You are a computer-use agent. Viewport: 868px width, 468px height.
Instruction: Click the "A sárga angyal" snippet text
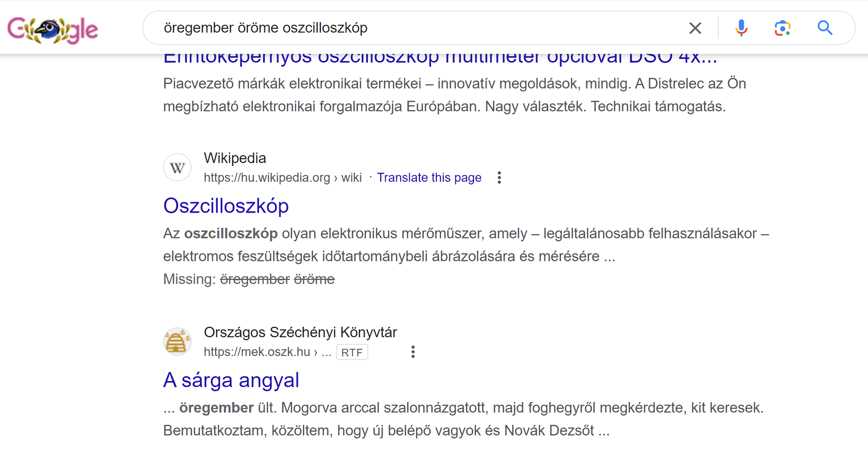click(463, 419)
